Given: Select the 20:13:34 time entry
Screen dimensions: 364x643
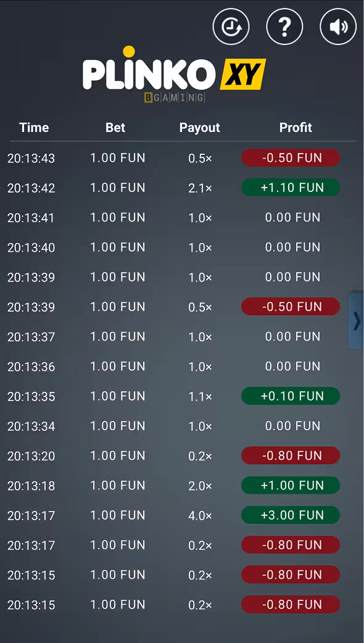Looking at the screenshot, I should 31,426.
